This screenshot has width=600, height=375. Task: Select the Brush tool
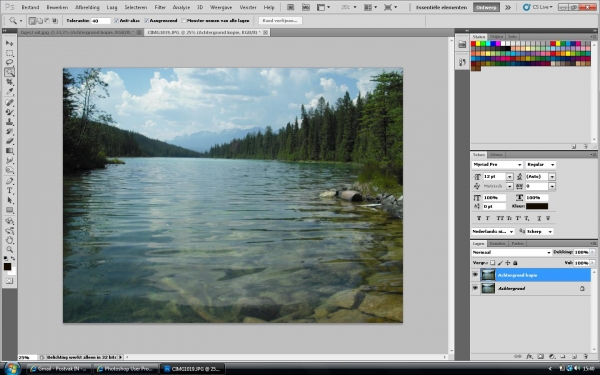coord(10,112)
